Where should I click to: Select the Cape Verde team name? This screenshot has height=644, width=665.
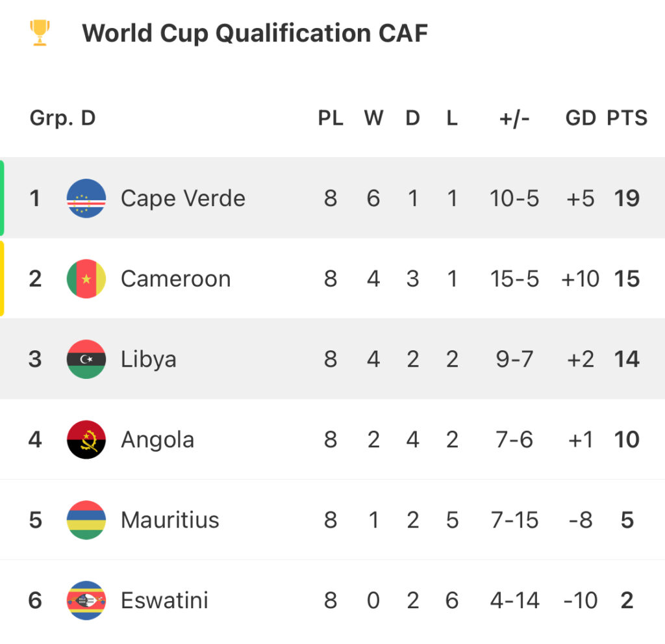pos(183,198)
